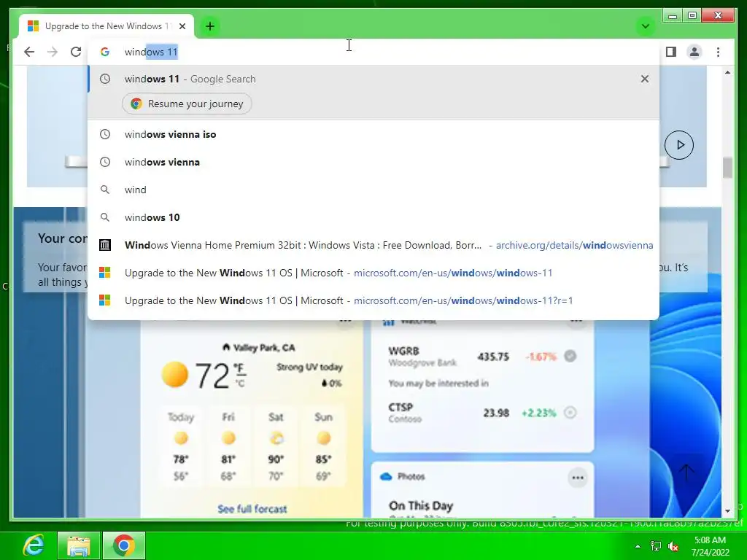Viewport: 747px width, 560px height.
Task: Open File Explorer from the taskbar
Action: click(x=79, y=545)
